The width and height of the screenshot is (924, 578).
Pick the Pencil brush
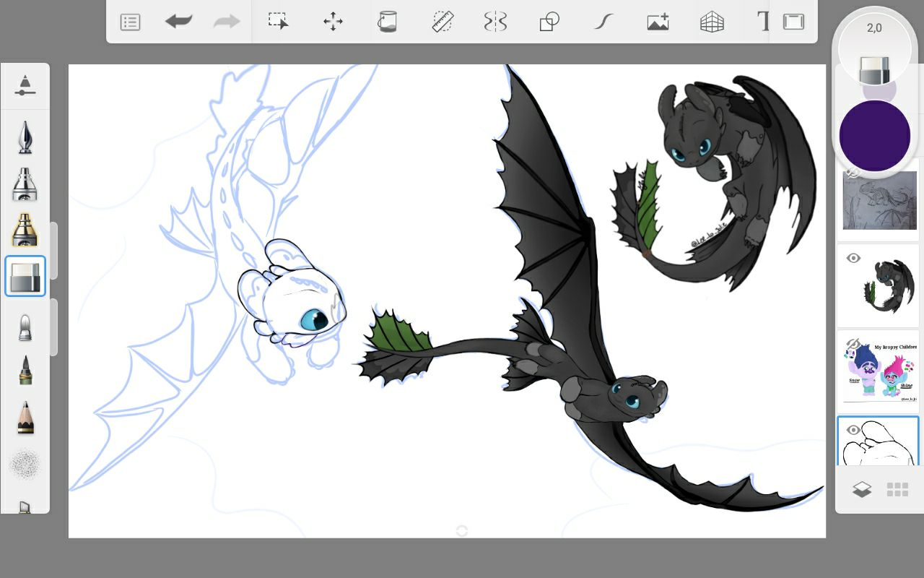(x=25, y=418)
